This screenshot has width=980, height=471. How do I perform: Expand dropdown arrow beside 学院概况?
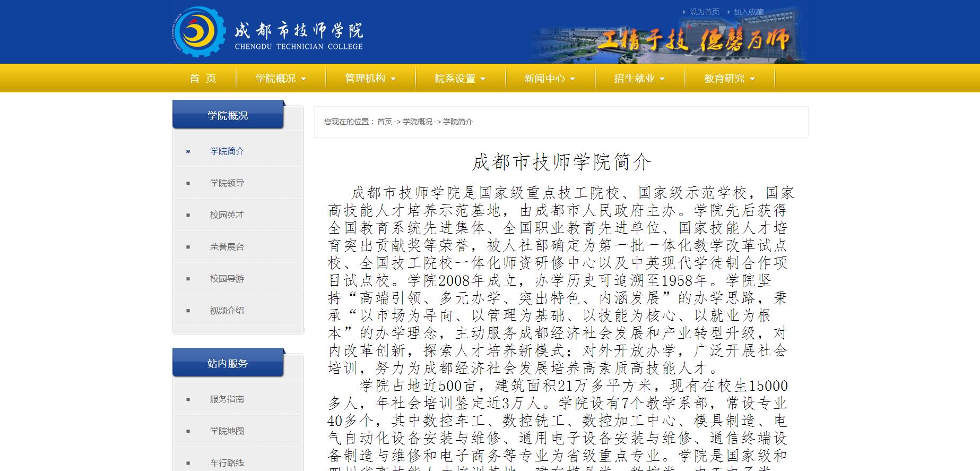[x=303, y=79]
